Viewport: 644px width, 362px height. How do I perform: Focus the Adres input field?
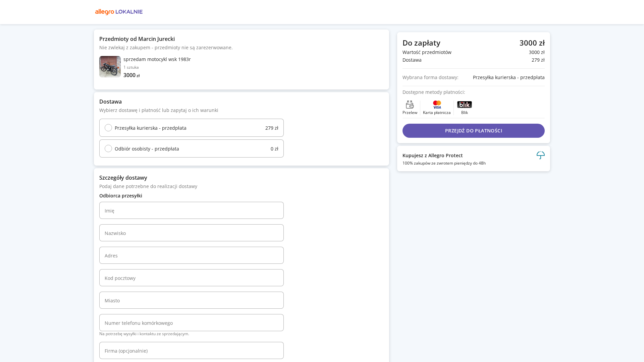point(192,255)
